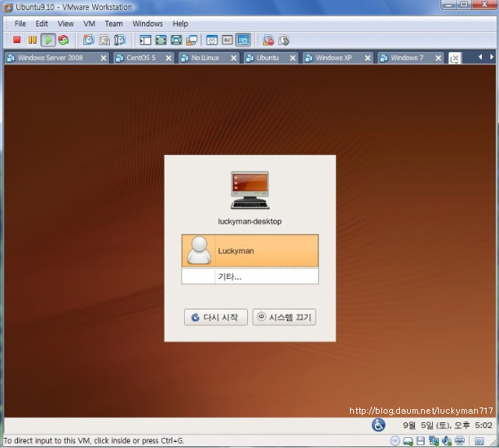Screen dimensions: 499x448
Task: Close the Ubuntu tab
Action: coord(293,58)
